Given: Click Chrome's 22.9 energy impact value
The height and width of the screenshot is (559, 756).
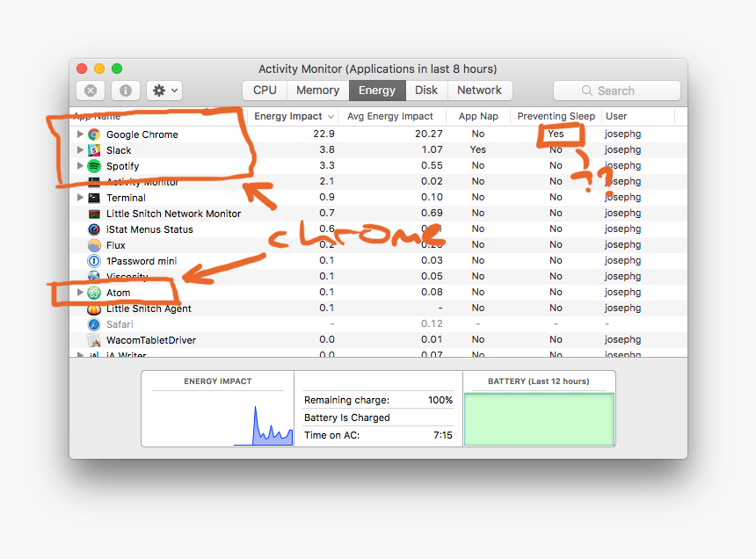Looking at the screenshot, I should click(x=323, y=134).
